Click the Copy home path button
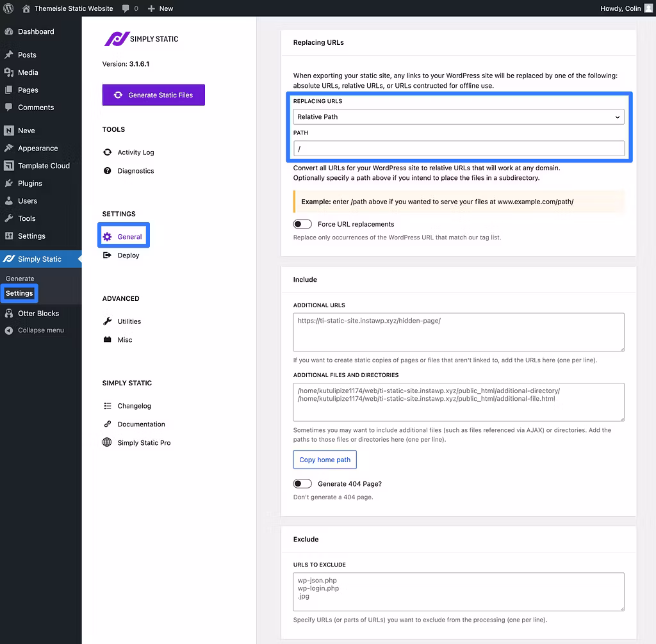The height and width of the screenshot is (644, 656). coord(324,459)
